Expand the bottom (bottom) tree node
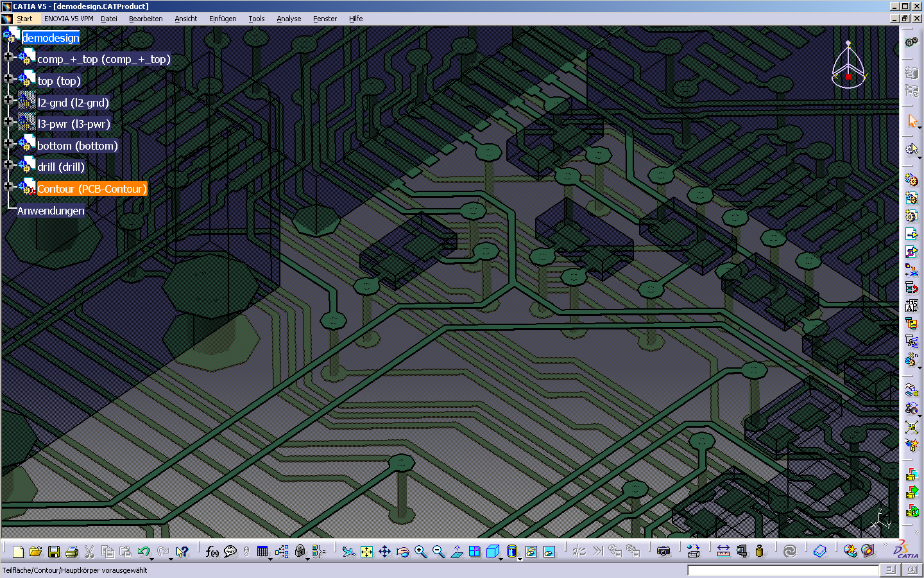Viewport: 924px width, 578px height. [8, 143]
